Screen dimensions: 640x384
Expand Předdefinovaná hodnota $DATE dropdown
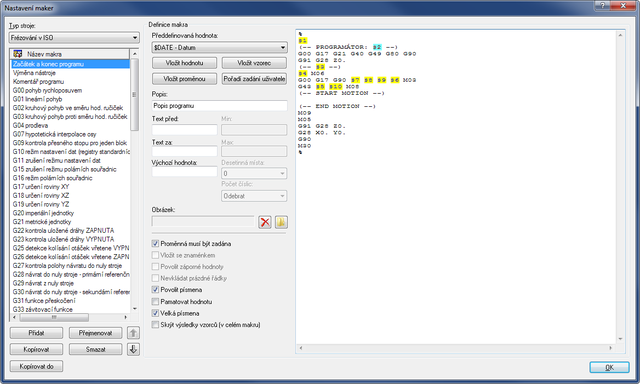click(x=220, y=48)
